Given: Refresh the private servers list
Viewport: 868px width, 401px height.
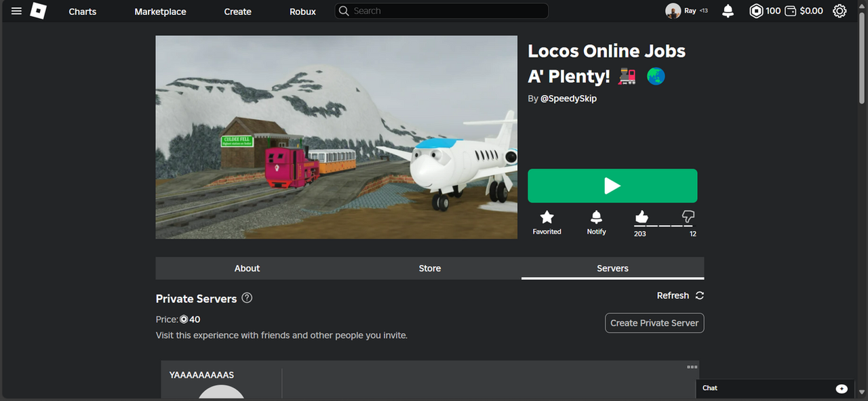Looking at the screenshot, I should click(680, 295).
